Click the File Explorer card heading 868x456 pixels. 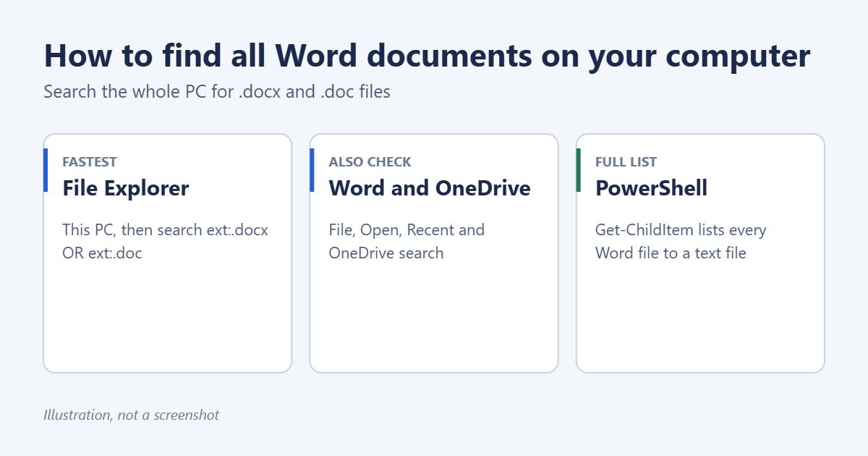[126, 188]
